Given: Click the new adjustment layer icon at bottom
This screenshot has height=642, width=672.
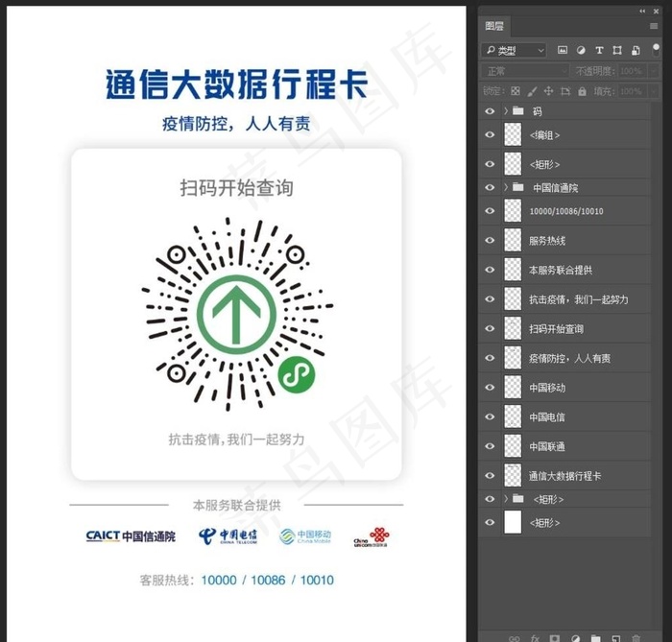Looking at the screenshot, I should (576, 638).
